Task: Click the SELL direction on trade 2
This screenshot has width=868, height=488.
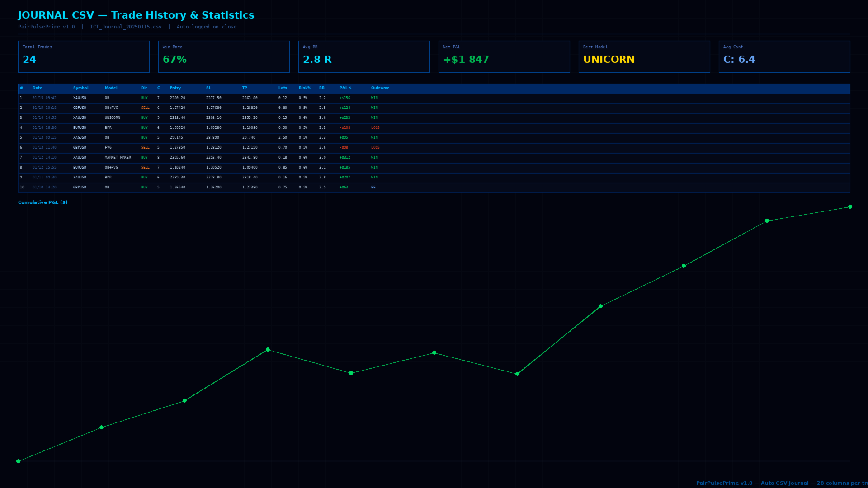Action: click(145, 108)
